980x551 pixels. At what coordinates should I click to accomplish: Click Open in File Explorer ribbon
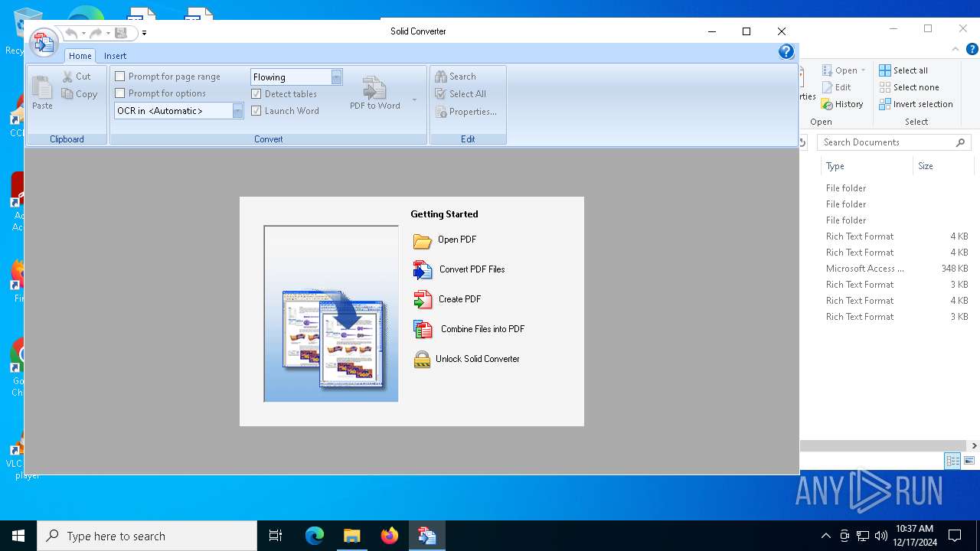pyautogui.click(x=839, y=70)
